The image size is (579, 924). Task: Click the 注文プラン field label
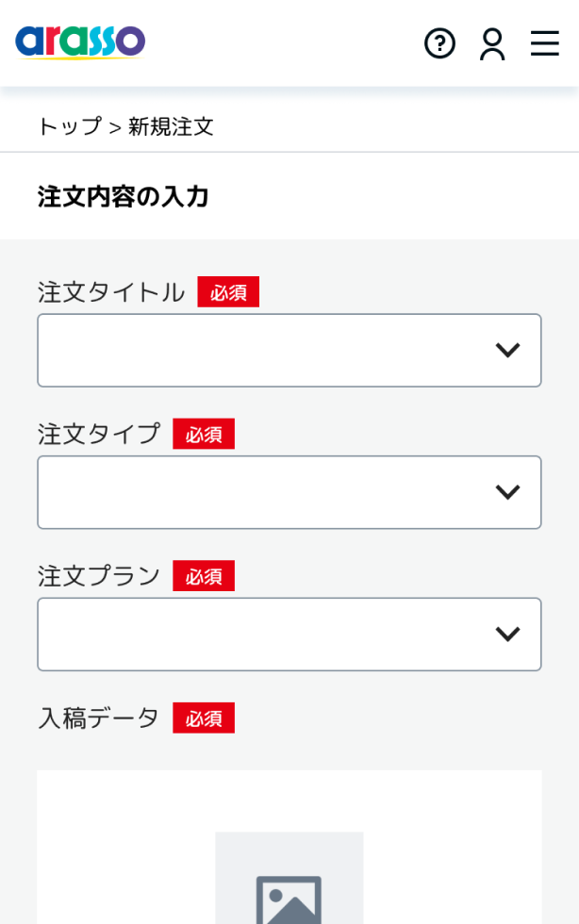pos(99,576)
